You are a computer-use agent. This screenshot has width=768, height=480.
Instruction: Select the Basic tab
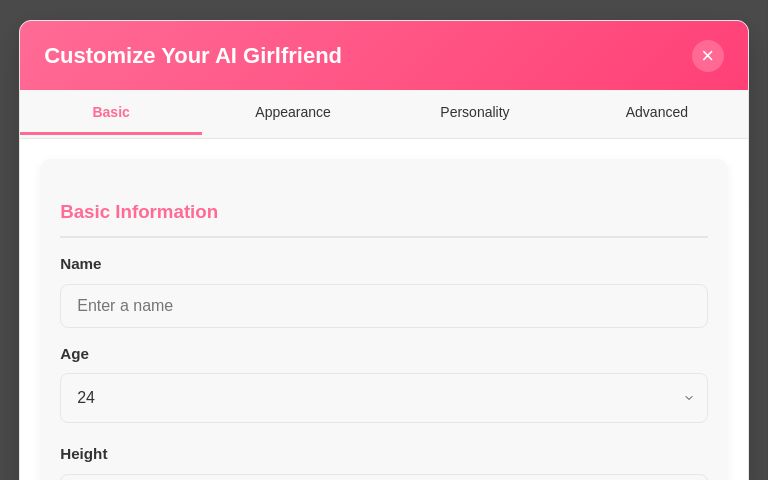pyautogui.click(x=111, y=112)
